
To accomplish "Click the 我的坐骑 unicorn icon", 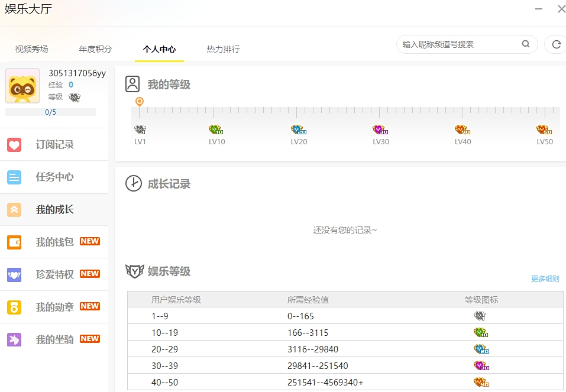I will tap(14, 339).
